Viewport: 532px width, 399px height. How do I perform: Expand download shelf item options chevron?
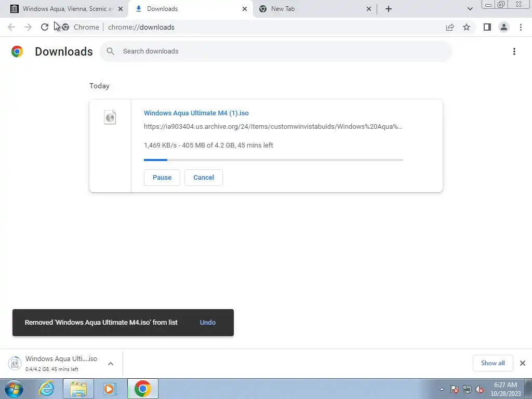pyautogui.click(x=111, y=364)
